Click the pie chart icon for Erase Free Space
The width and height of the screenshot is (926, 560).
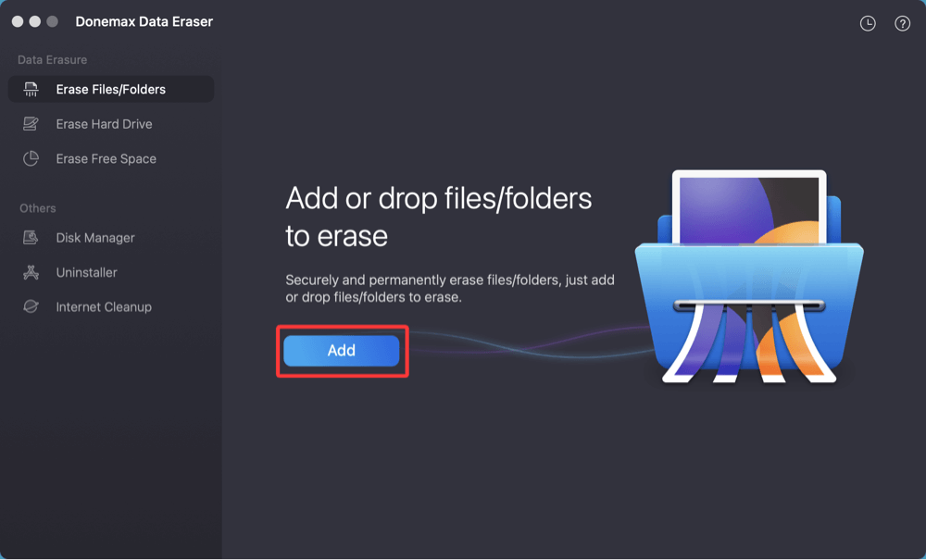click(x=31, y=158)
